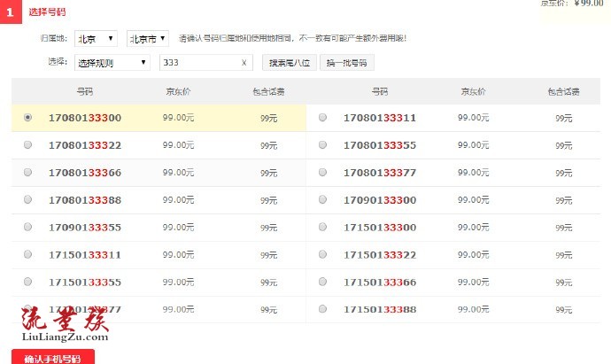This screenshot has height=364, width=611.
Task: Choose number 17090133355 radio button
Action: pyautogui.click(x=27, y=227)
